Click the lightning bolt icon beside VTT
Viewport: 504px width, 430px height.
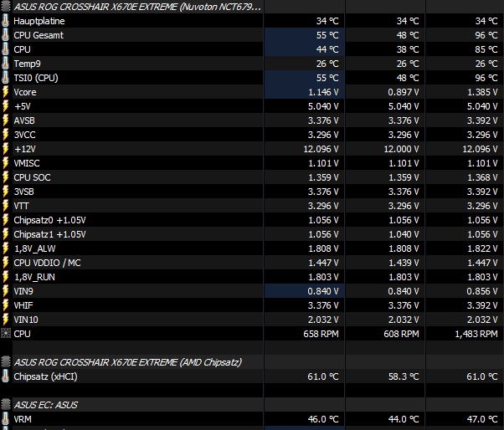[x=6, y=206]
